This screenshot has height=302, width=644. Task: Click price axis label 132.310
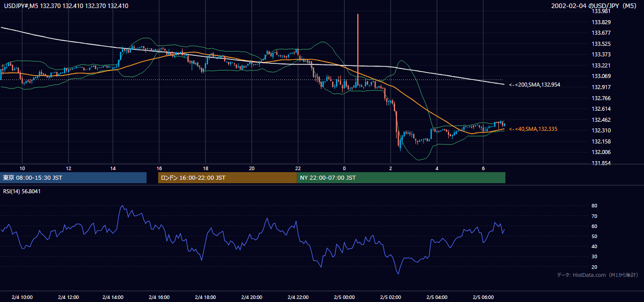coord(601,130)
